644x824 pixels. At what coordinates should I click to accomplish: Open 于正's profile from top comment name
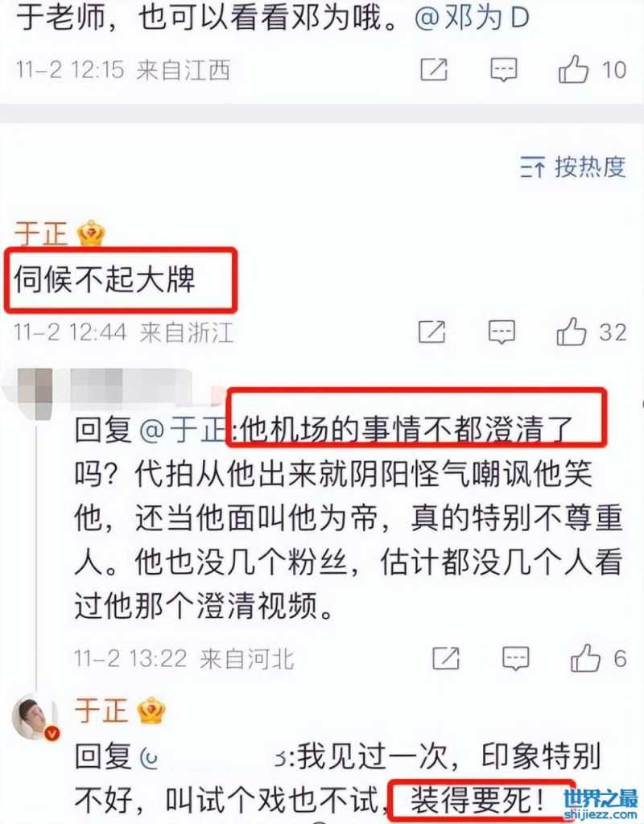click(41, 233)
